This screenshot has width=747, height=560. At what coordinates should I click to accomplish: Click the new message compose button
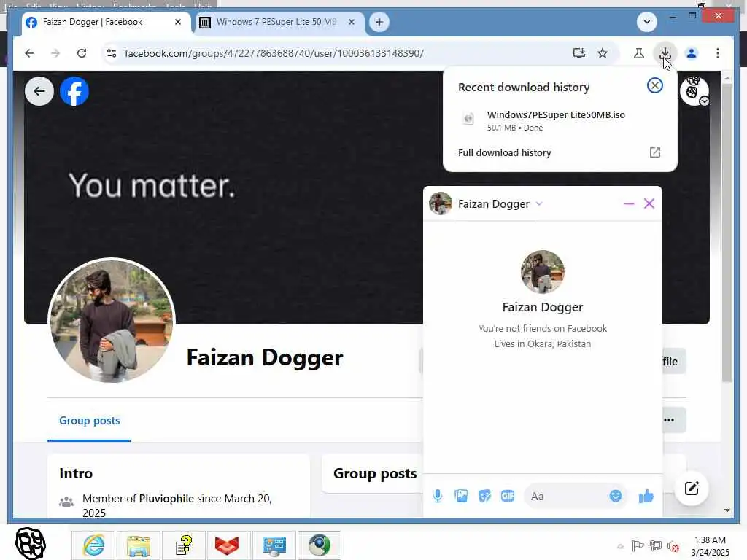[692, 488]
